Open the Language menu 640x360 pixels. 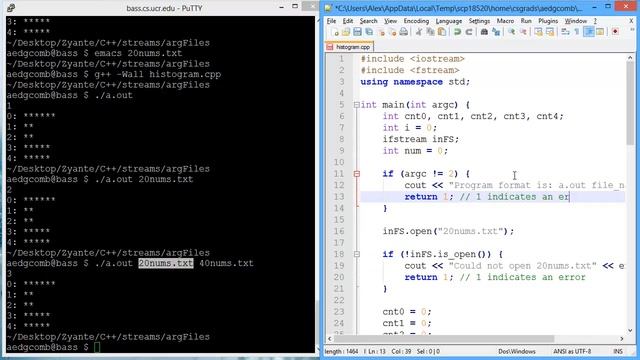click(449, 21)
